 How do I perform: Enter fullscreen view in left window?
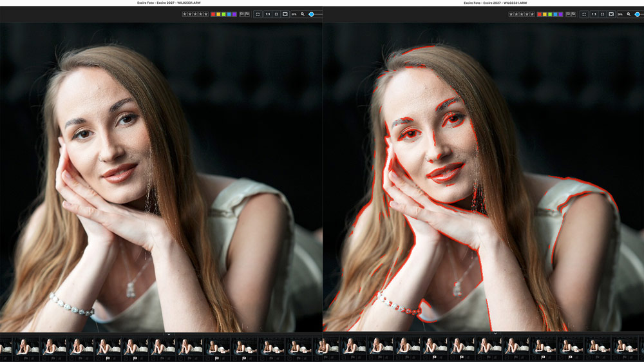click(258, 14)
